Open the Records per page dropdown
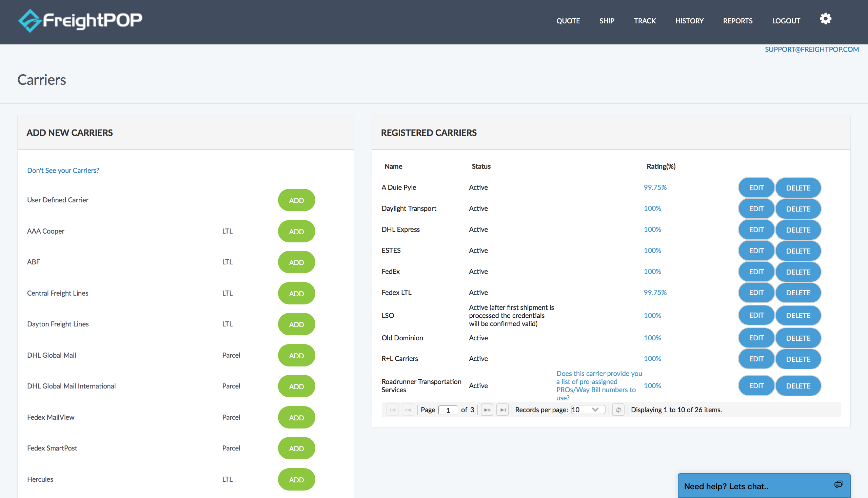Viewport: 868px width, 498px height. click(588, 410)
